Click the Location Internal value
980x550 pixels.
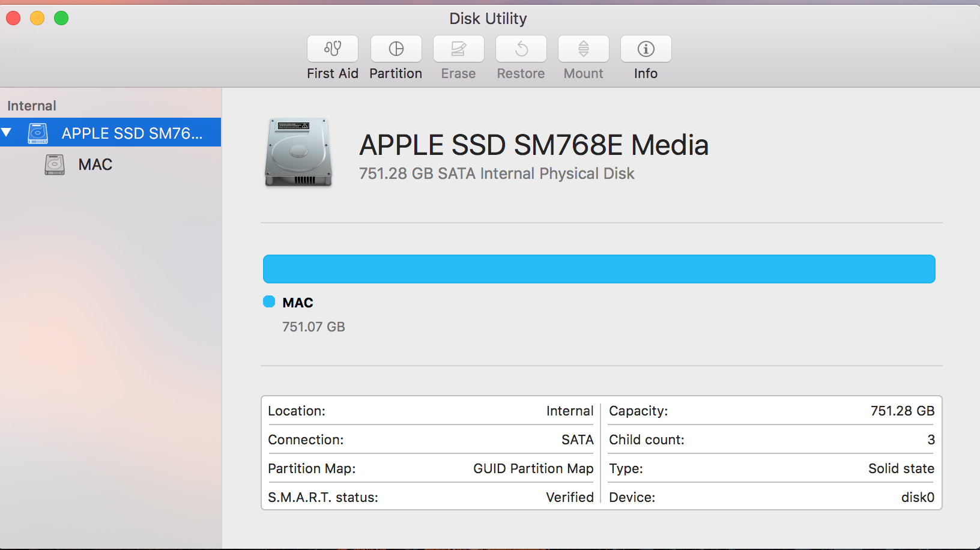click(x=570, y=411)
